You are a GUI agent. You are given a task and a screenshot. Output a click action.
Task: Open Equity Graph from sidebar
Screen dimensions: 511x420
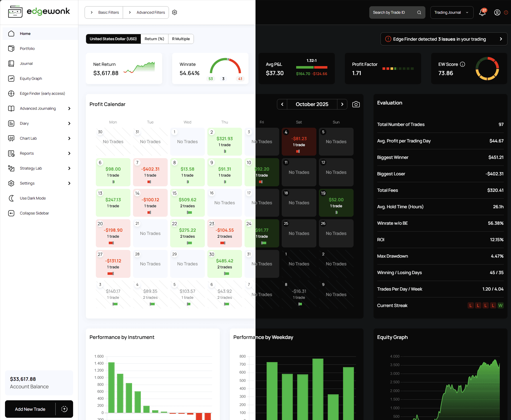click(31, 79)
